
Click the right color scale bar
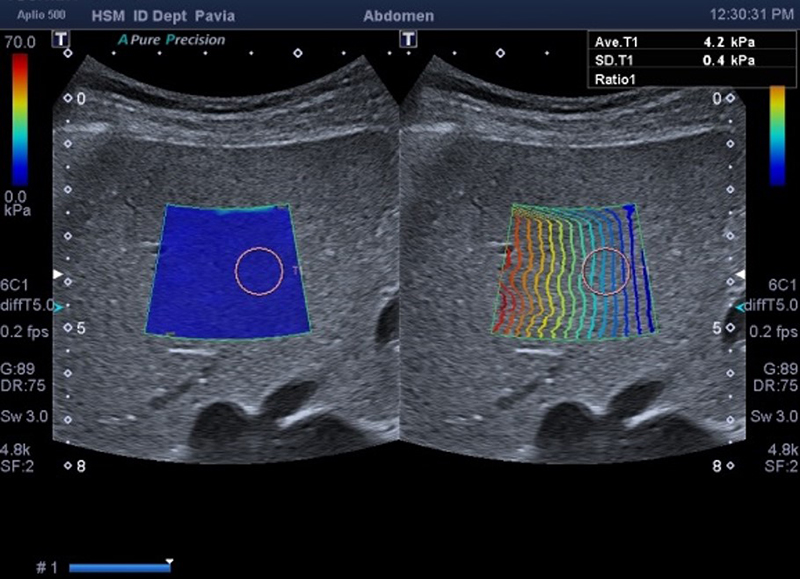pyautogui.click(x=777, y=135)
